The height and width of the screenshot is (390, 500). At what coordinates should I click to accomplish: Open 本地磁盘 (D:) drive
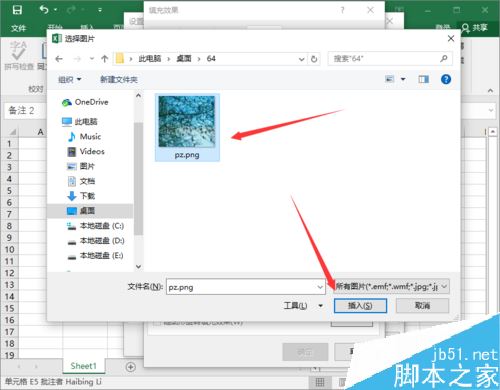(x=96, y=241)
